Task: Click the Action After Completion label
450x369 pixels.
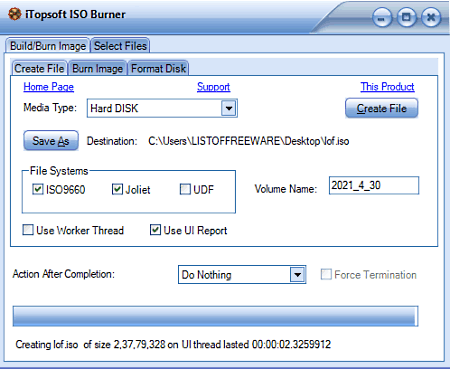Action: coord(64,274)
